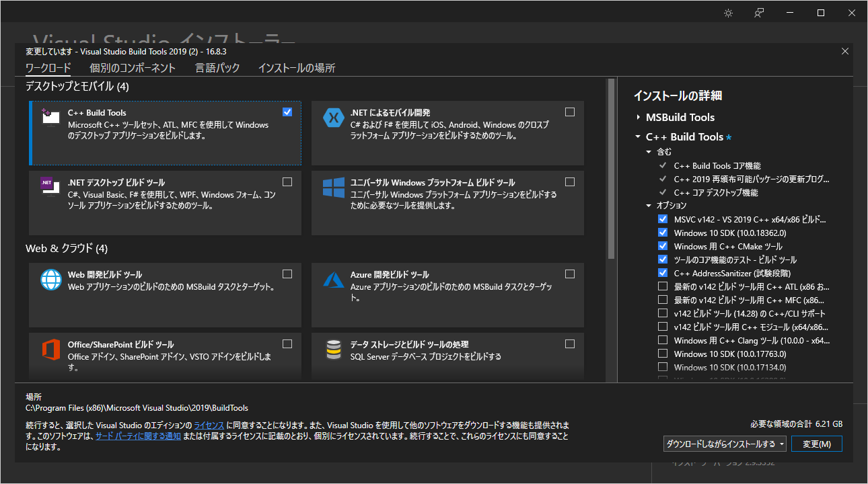
Task: Open the サード パーティに関する通知 link
Action: (138, 436)
